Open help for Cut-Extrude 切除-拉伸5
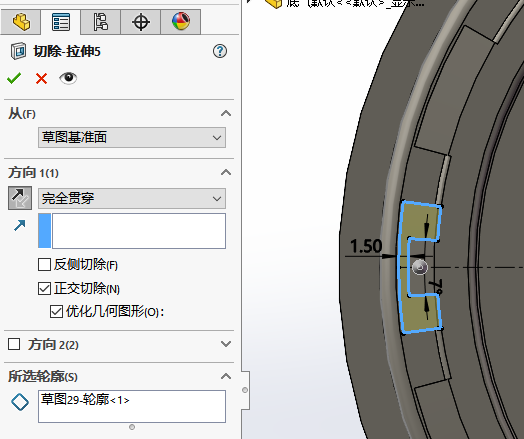 pos(220,51)
